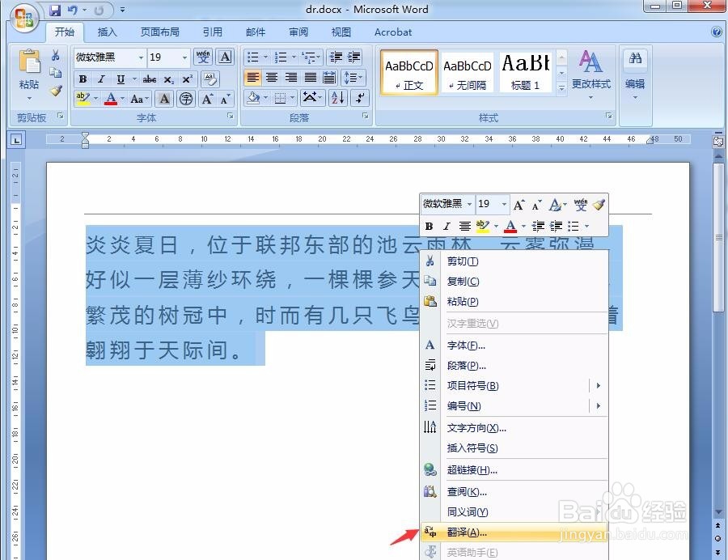Select the ribbon Format Painter brush
Viewport: 728px width, 560px height.
[x=56, y=90]
